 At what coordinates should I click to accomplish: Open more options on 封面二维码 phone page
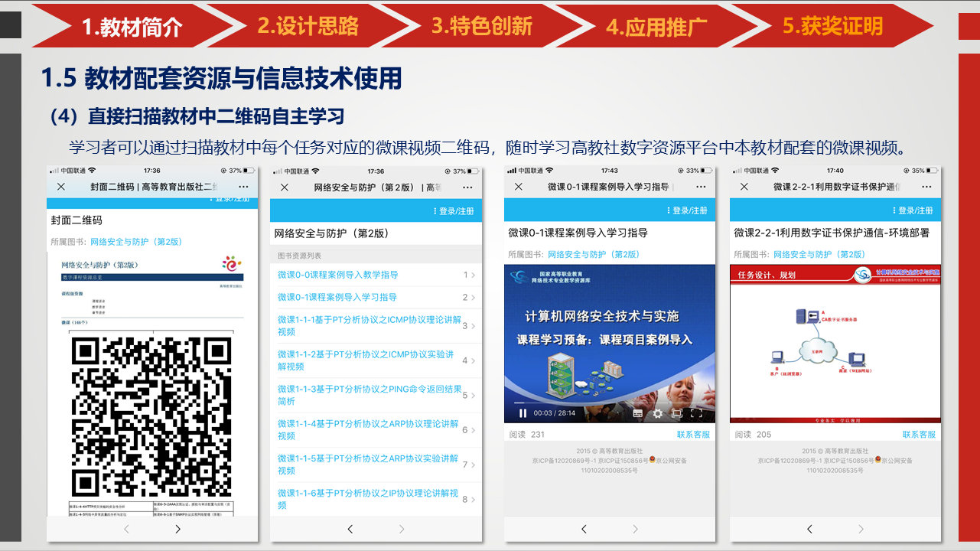(x=243, y=187)
